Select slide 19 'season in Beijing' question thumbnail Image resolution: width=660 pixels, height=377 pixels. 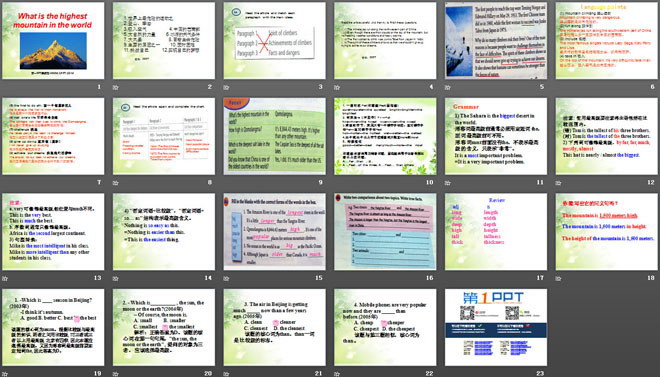tap(53, 327)
